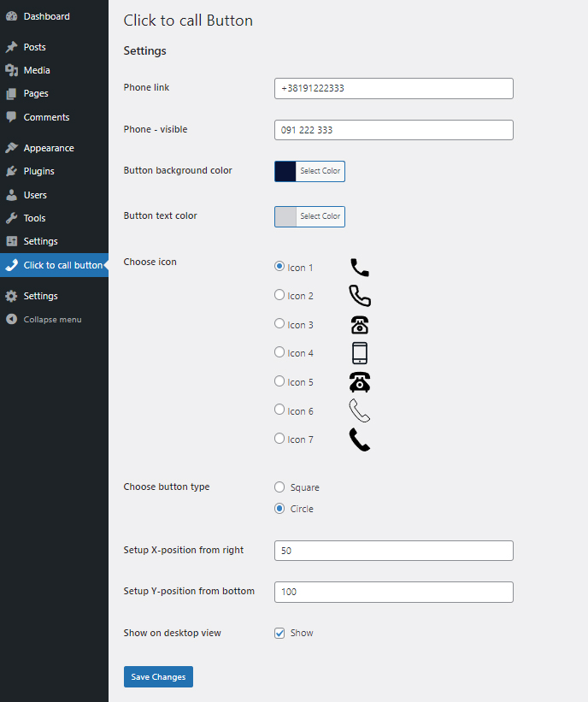Open the Pages menu item

54,93
